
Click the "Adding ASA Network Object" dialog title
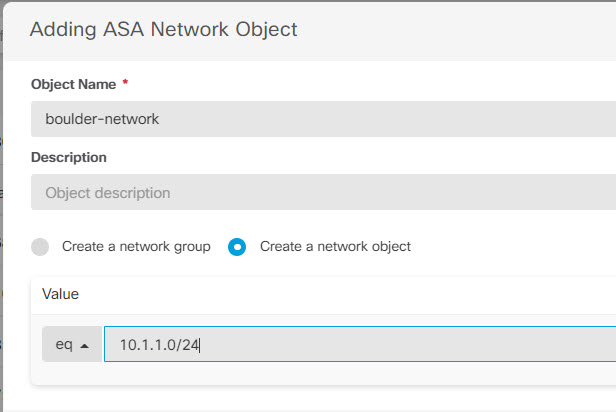tap(163, 29)
